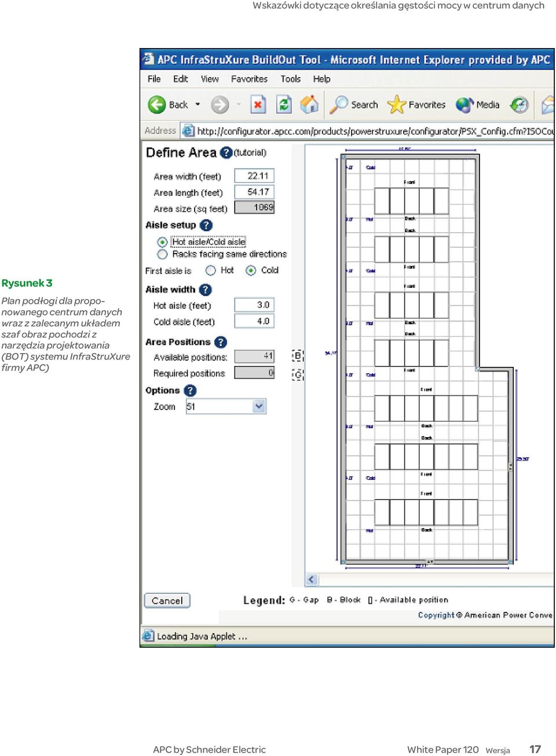Click the Cancel button
This screenshot has height=756, width=556.
click(x=167, y=601)
